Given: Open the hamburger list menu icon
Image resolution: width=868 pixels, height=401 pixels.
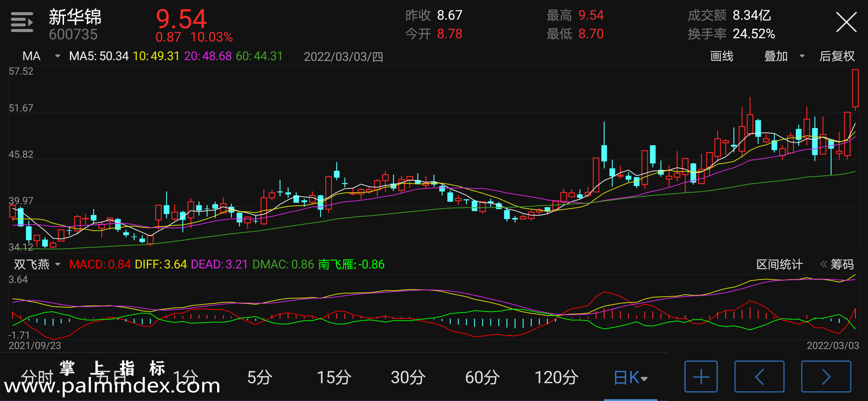Looking at the screenshot, I should pyautogui.click(x=22, y=22).
